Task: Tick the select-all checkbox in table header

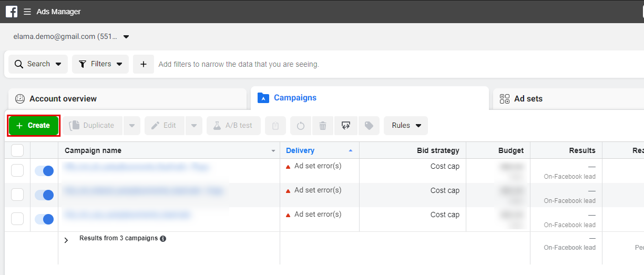Action: pos(17,150)
